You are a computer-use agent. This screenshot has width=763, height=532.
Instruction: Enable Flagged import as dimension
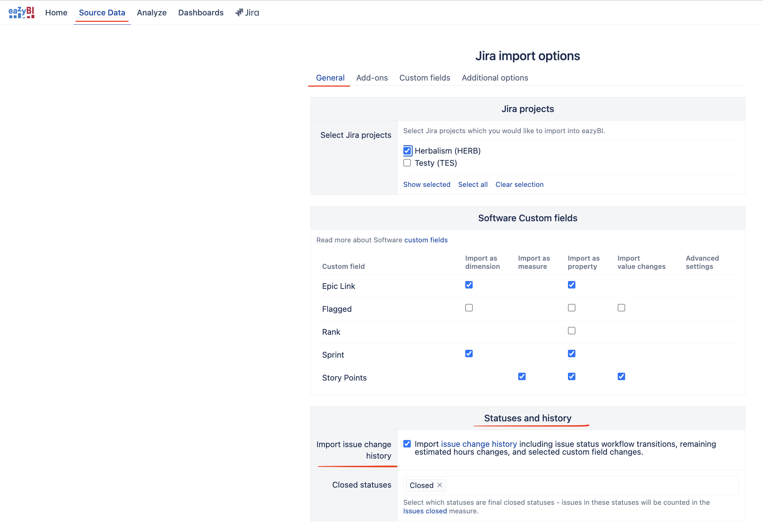469,308
